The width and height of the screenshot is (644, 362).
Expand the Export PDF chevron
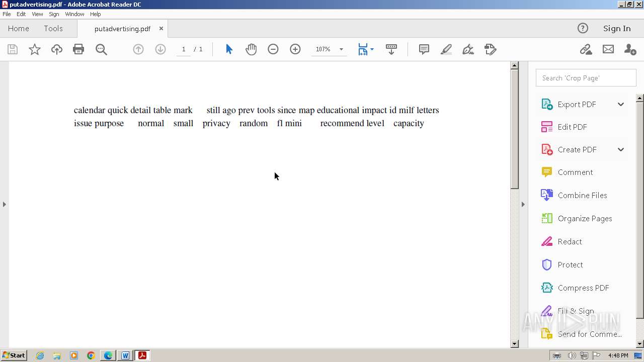621,104
